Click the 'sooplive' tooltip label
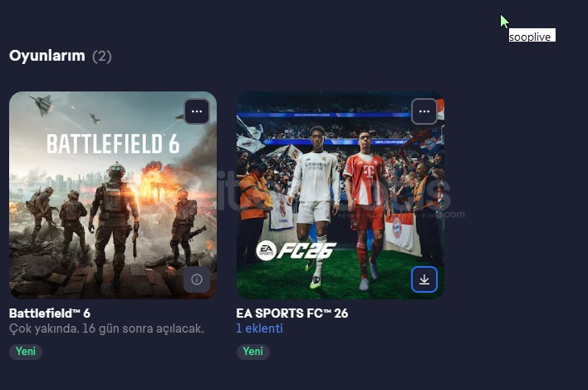 (532, 36)
